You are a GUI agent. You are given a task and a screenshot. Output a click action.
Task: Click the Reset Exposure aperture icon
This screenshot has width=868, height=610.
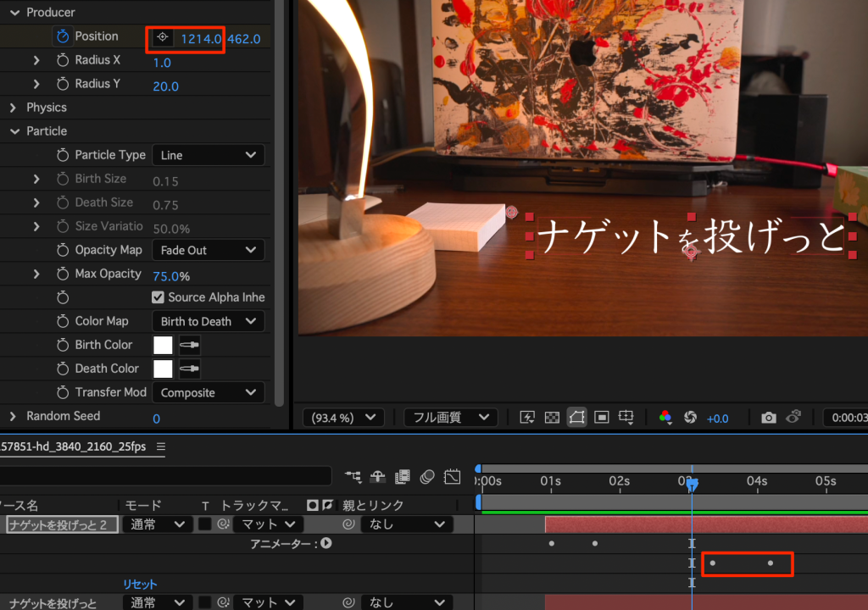pyautogui.click(x=690, y=418)
